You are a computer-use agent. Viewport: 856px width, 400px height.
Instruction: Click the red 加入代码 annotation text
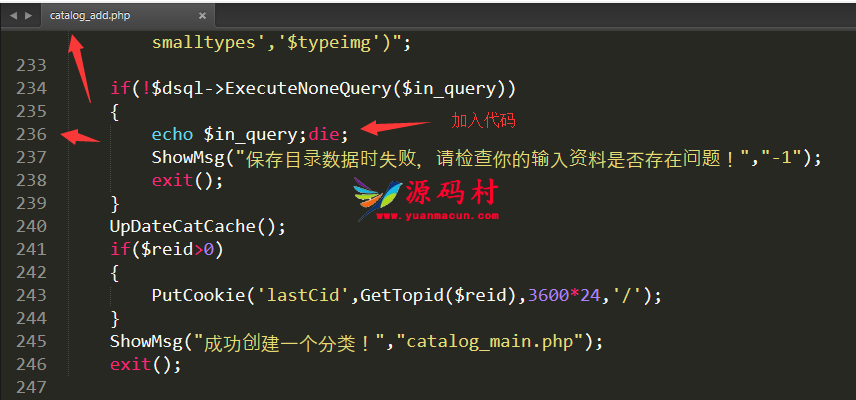(x=483, y=120)
